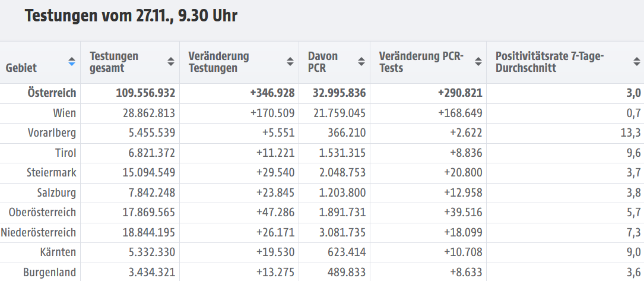Sort table by Gebiet column arrows
This screenshot has height=281, width=644.
pyautogui.click(x=72, y=62)
